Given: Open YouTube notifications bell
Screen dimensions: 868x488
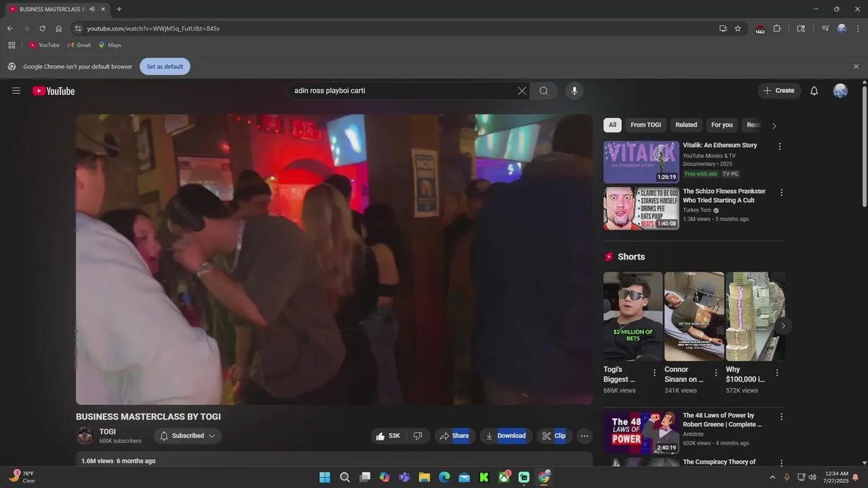Looking at the screenshot, I should (x=814, y=91).
